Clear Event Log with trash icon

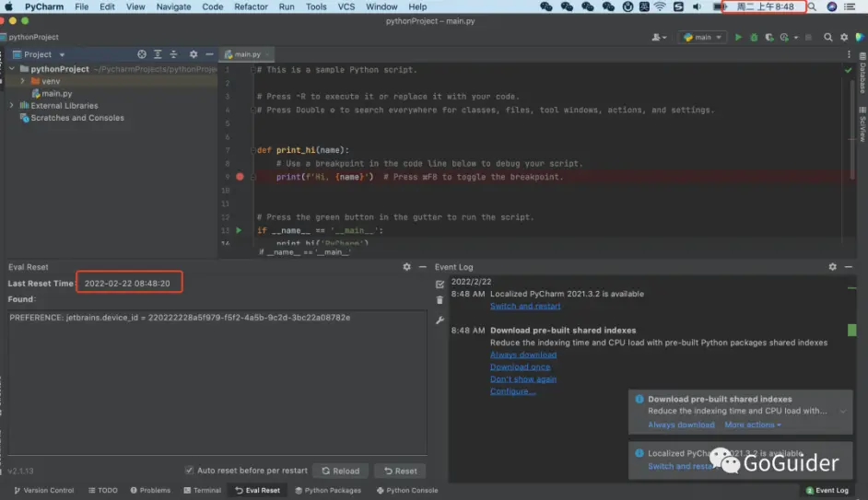click(x=440, y=300)
